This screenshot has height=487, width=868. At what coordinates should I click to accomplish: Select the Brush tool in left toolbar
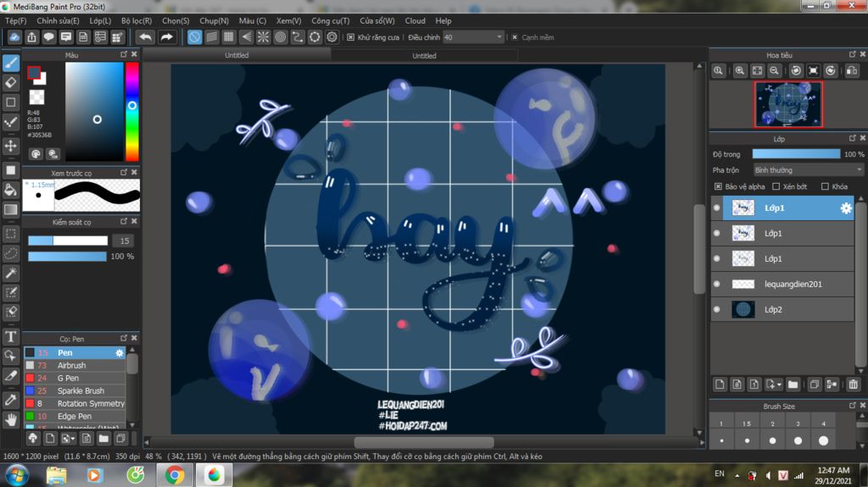coord(11,63)
